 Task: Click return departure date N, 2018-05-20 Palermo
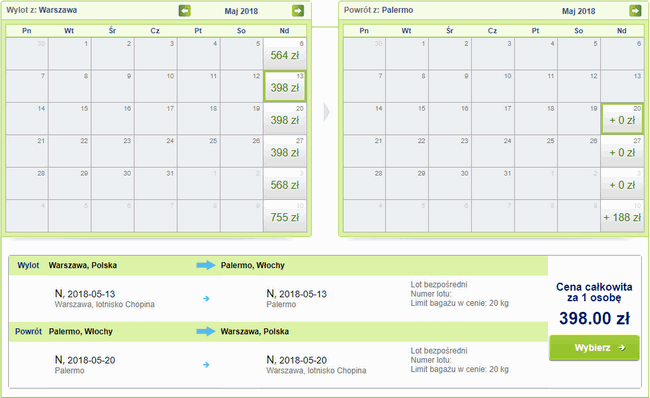pyautogui.click(x=85, y=360)
